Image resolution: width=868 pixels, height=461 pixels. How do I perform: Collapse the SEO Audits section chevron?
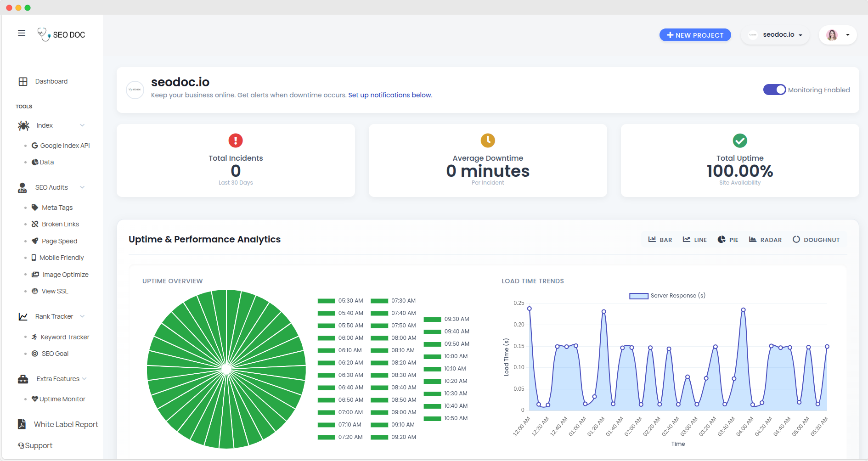click(x=83, y=187)
